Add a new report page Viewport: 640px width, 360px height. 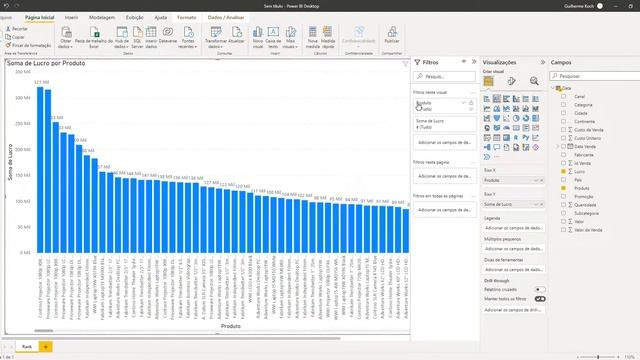point(46,347)
